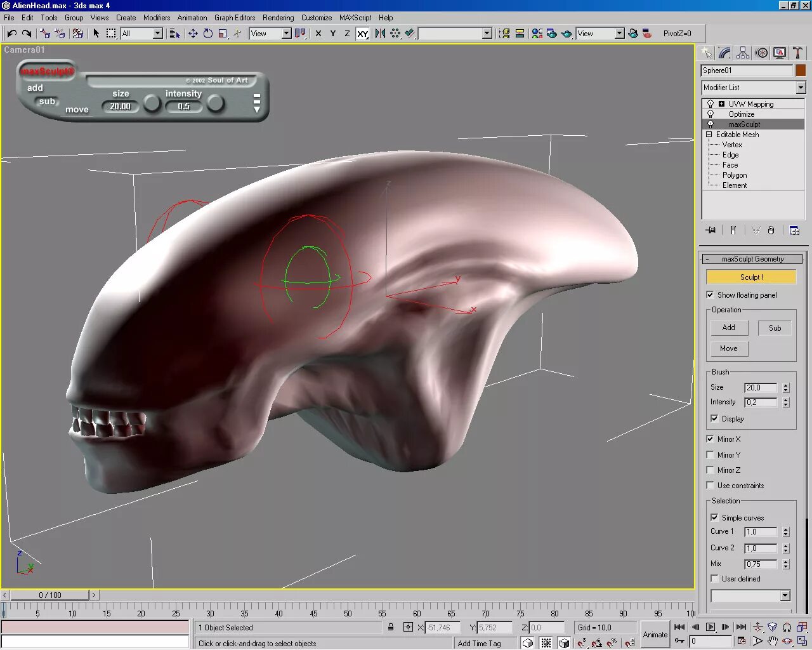The image size is (812, 650).
Task: Select the Rotate tool in the toolbar
Action: click(x=208, y=34)
